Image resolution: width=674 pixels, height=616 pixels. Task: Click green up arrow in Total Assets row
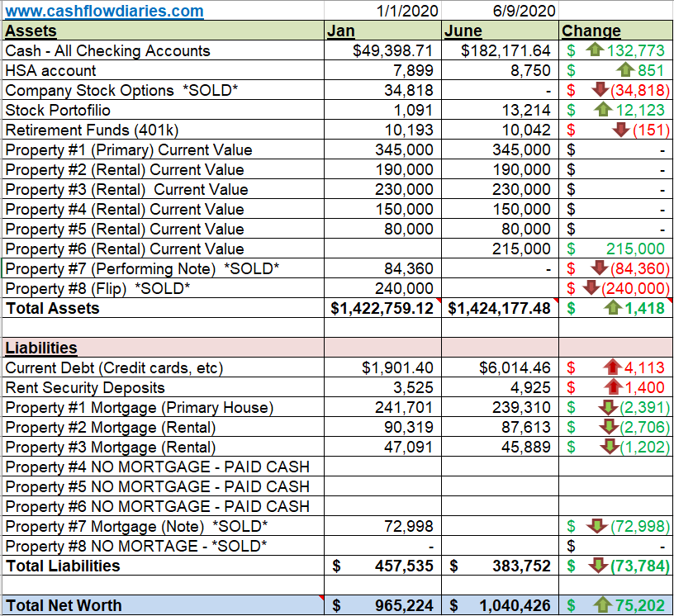613,307
